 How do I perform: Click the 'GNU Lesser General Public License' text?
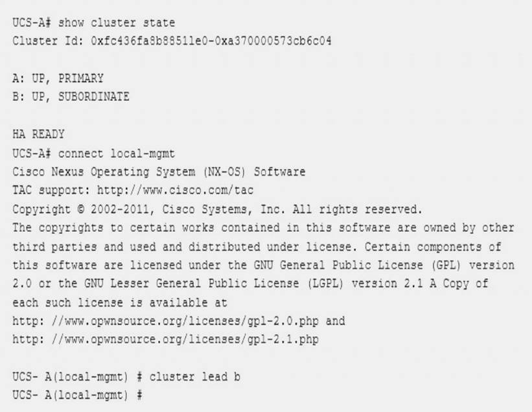tap(192, 284)
